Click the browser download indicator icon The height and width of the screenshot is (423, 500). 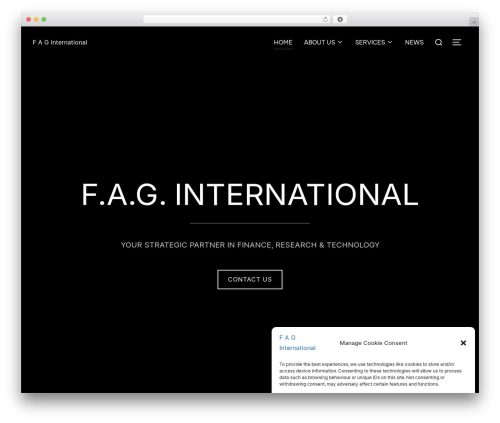(x=340, y=19)
